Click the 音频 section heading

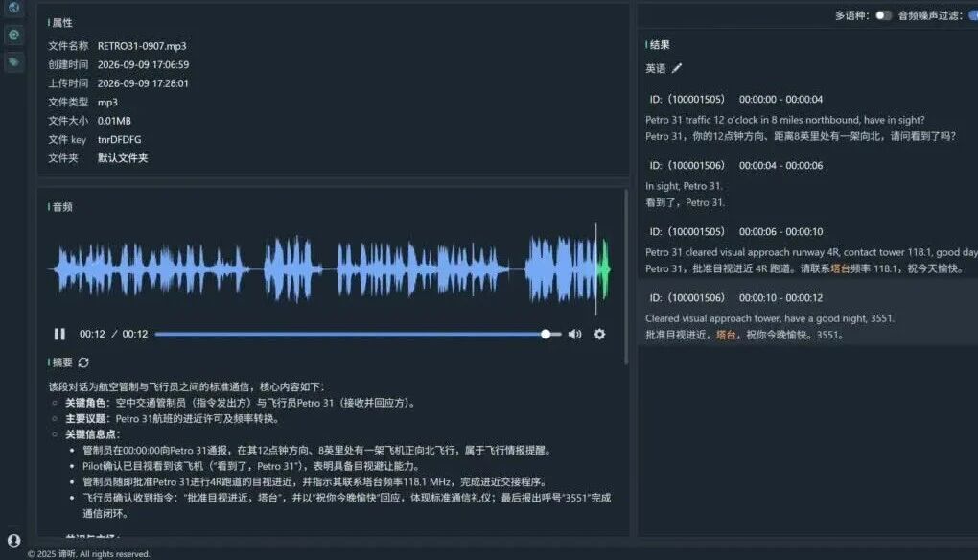(62, 207)
